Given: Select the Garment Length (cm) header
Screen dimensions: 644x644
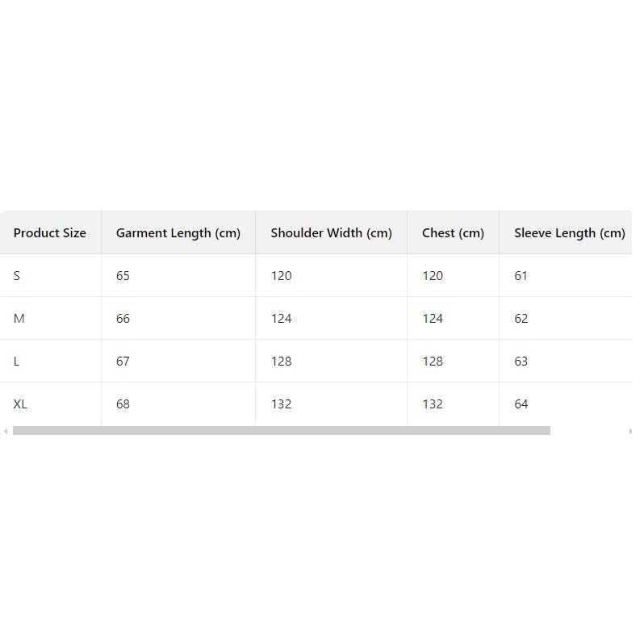Looking at the screenshot, I should click(178, 233).
